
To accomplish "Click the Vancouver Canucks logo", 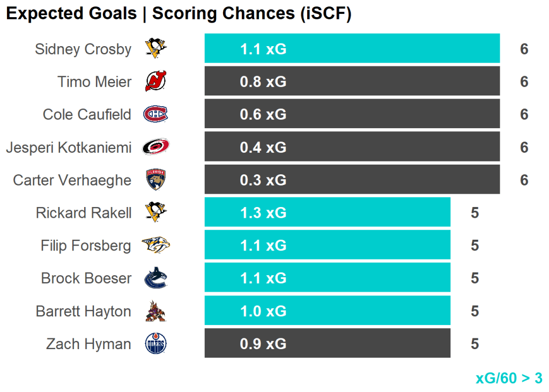I will [x=155, y=278].
